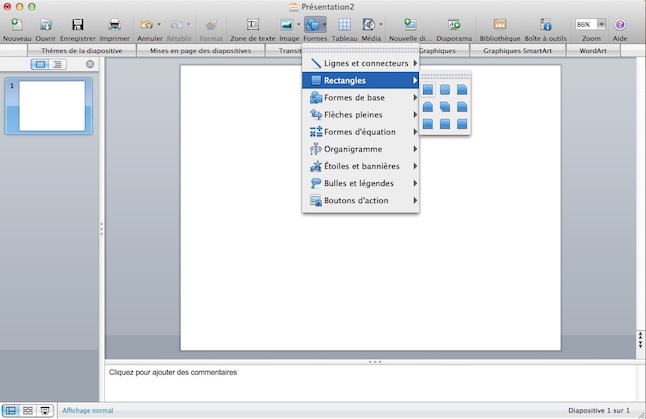Select the slide 1 thumbnail

click(52, 105)
